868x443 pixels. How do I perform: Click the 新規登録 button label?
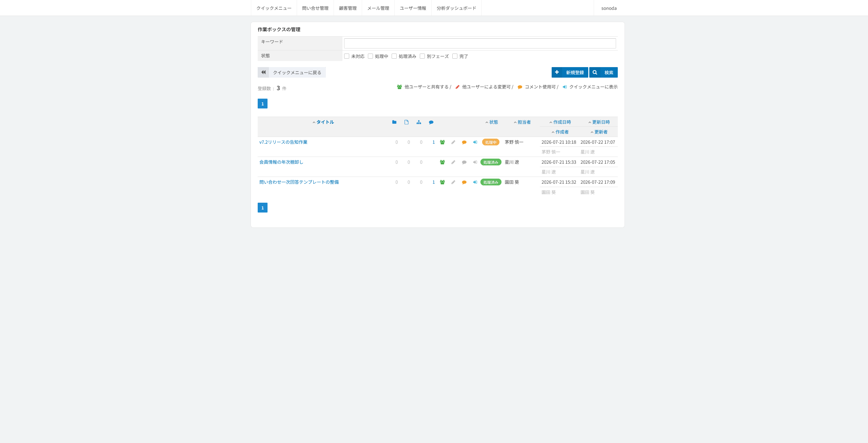[x=575, y=73]
